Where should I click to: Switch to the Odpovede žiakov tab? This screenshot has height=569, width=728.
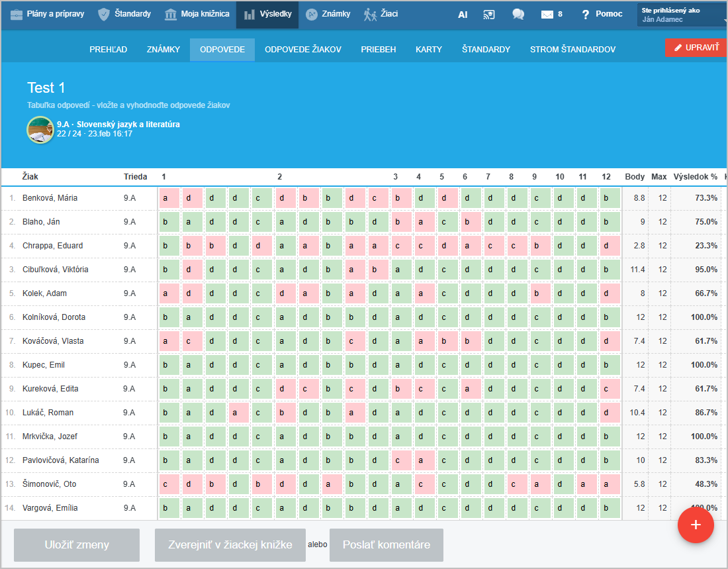[x=303, y=50]
